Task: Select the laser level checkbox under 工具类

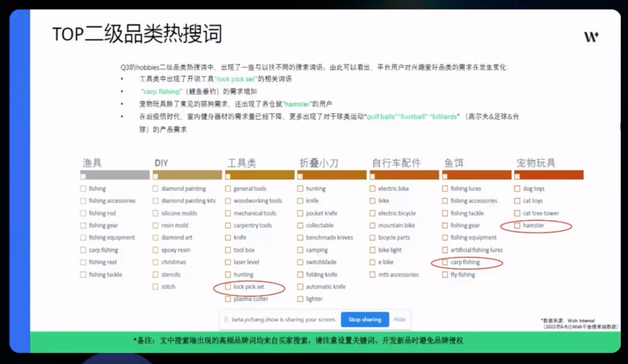Action: (x=229, y=262)
